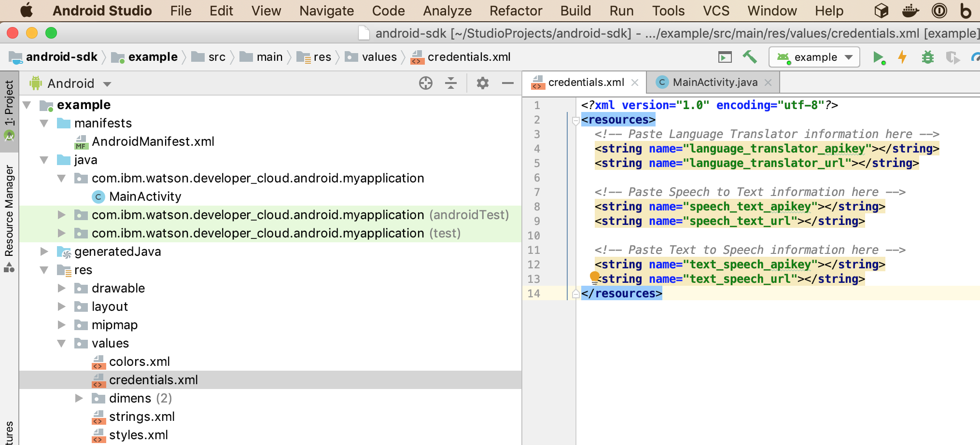This screenshot has width=980, height=445.
Task: Expand the androidTest package
Action: (62, 215)
